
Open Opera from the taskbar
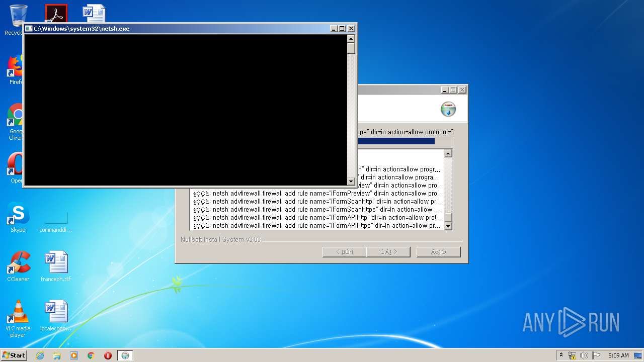click(x=108, y=355)
